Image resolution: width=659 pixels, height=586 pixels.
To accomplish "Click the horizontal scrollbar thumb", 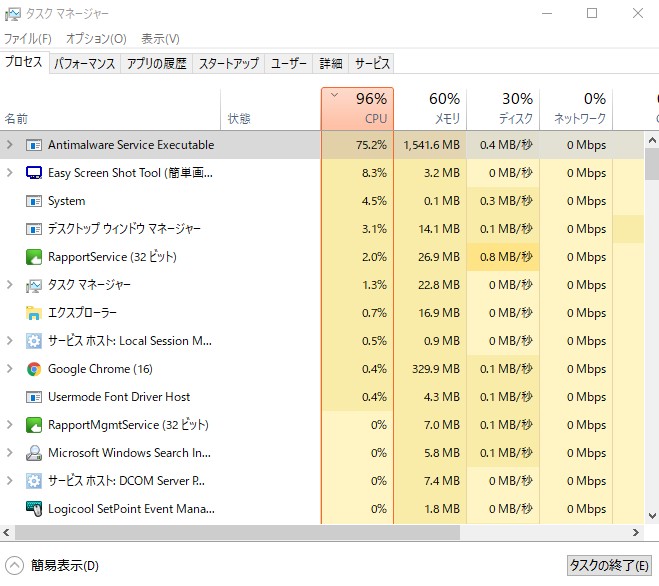I will pyautogui.click(x=237, y=533).
